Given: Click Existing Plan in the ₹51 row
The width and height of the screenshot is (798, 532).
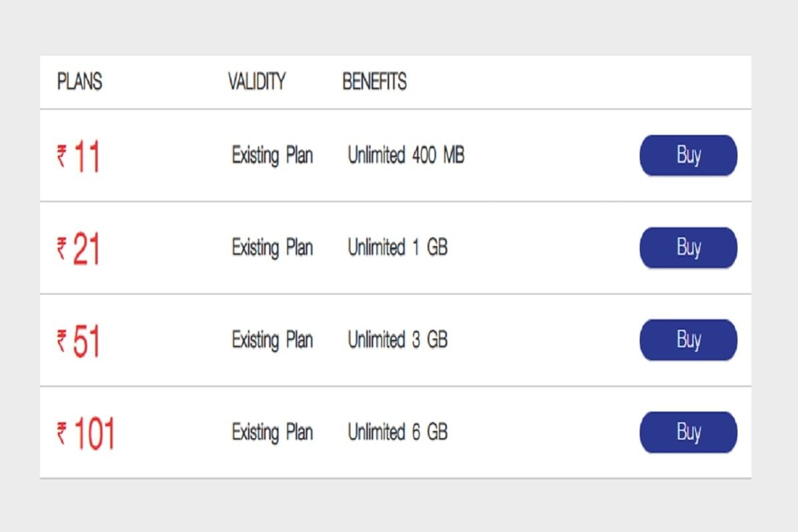Looking at the screenshot, I should click(273, 340).
